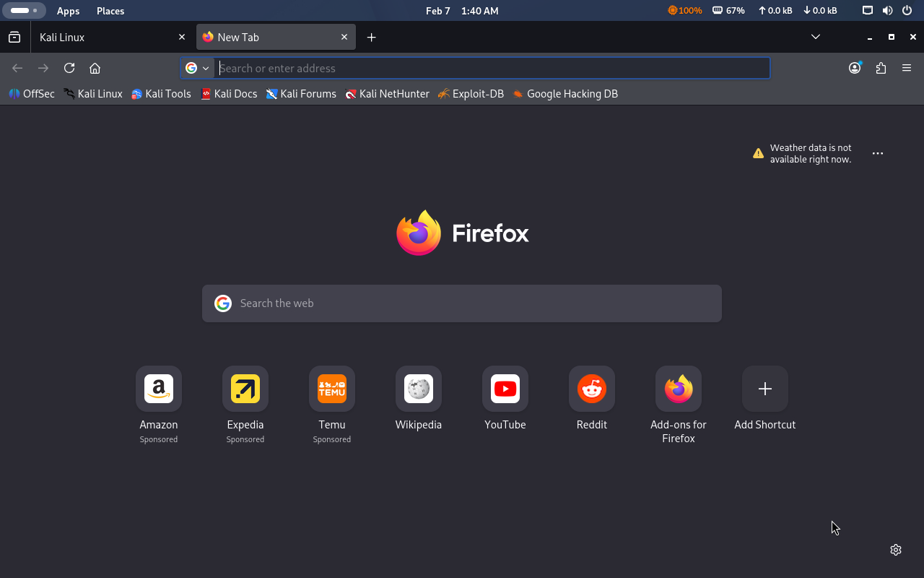Open the Places menu in top panel
This screenshot has height=578, width=924.
pyautogui.click(x=110, y=11)
